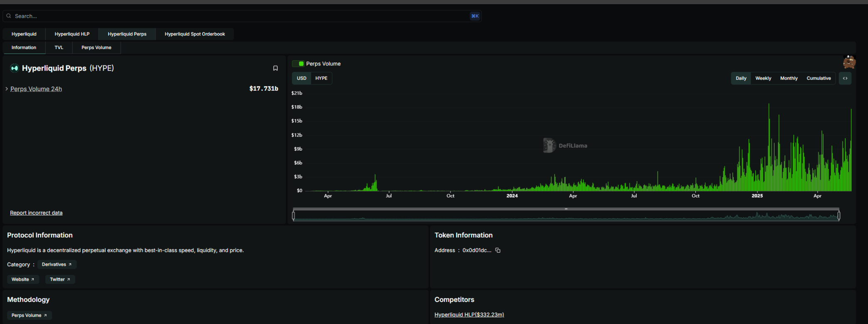Click the Report incorrect data link
This screenshot has height=324, width=868.
pos(36,213)
